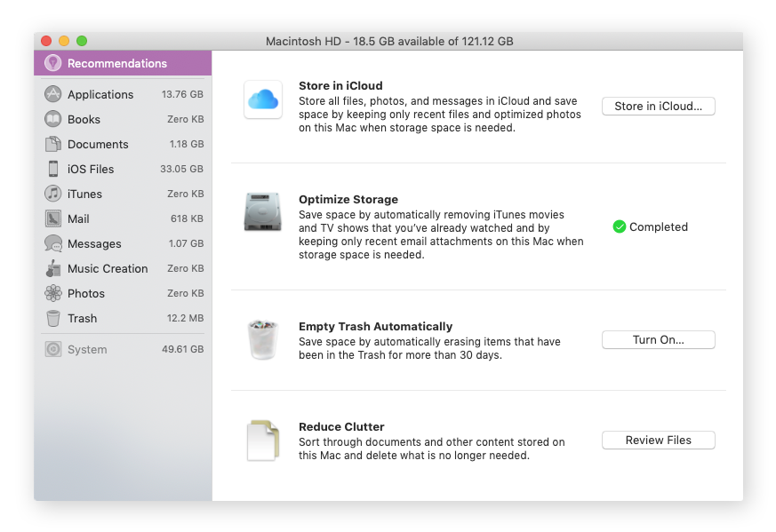Viewport: 776px width, 532px height.
Task: Click the Optimize Storage disk icon
Action: 262,211
